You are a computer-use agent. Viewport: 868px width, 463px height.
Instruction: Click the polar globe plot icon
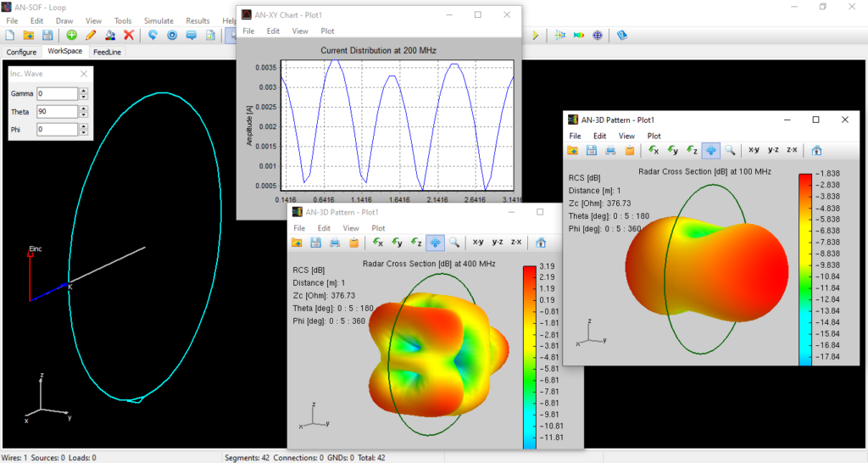click(x=598, y=36)
